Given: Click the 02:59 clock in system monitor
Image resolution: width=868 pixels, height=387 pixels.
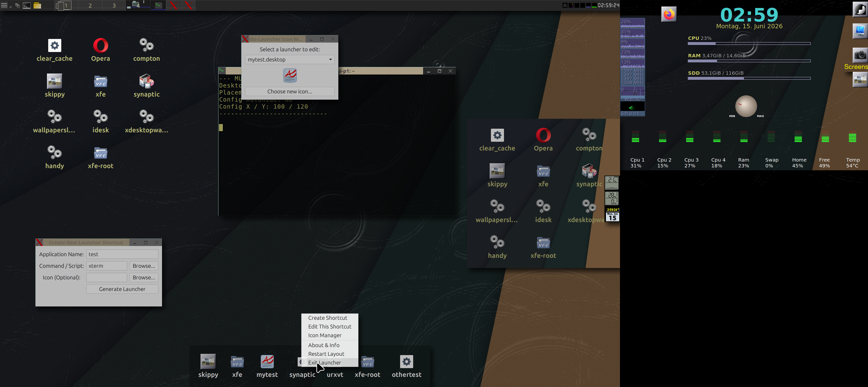Looking at the screenshot, I should (x=749, y=15).
